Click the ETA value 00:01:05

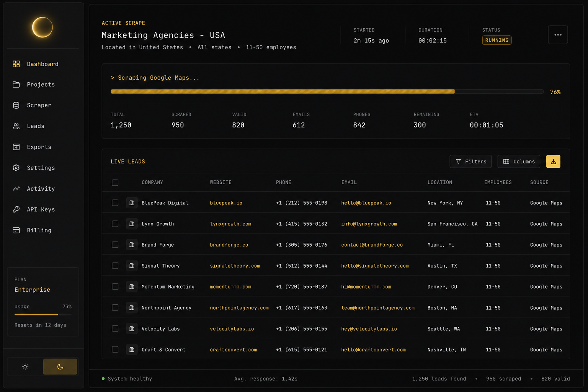[487, 125]
